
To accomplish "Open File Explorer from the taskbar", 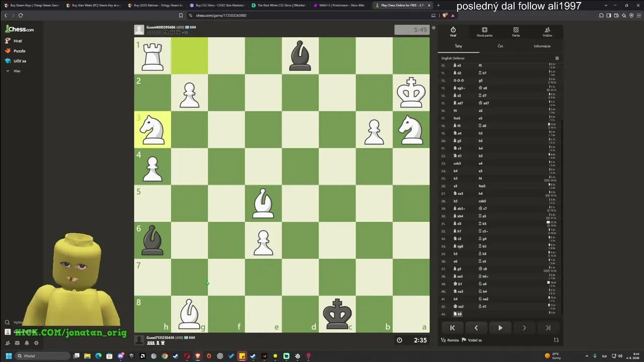I will point(87,356).
